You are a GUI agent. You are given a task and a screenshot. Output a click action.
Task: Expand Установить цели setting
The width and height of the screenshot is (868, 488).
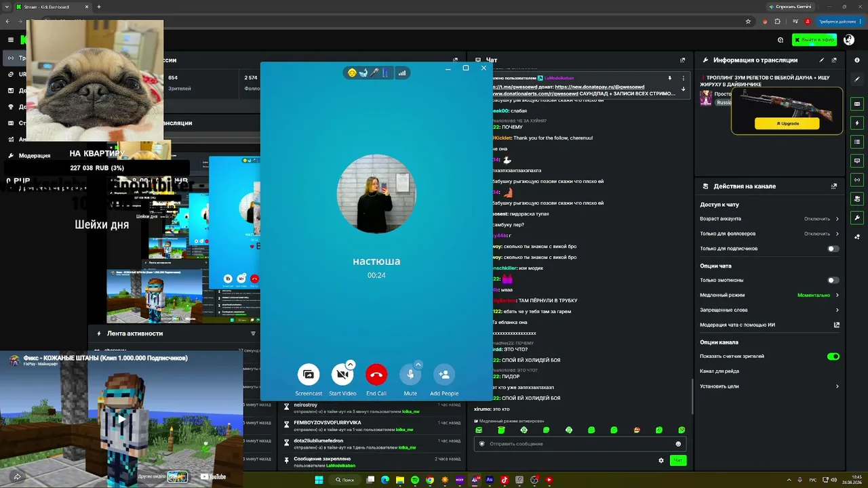point(770,386)
